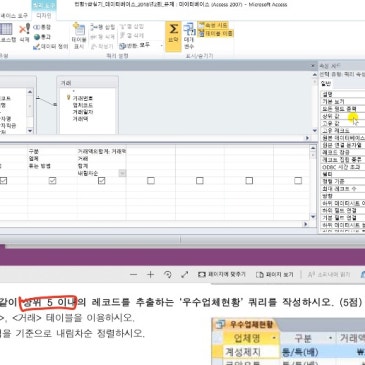Click the zoom in plus icon

[150, 275]
